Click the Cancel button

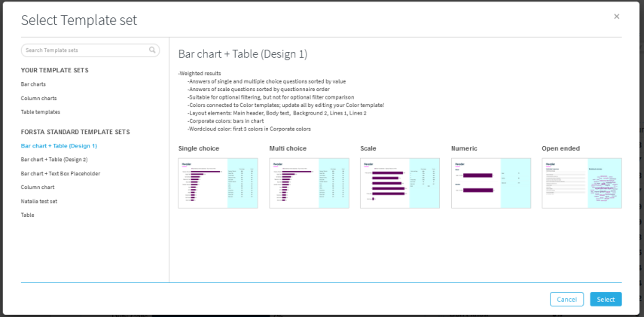[x=566, y=300]
